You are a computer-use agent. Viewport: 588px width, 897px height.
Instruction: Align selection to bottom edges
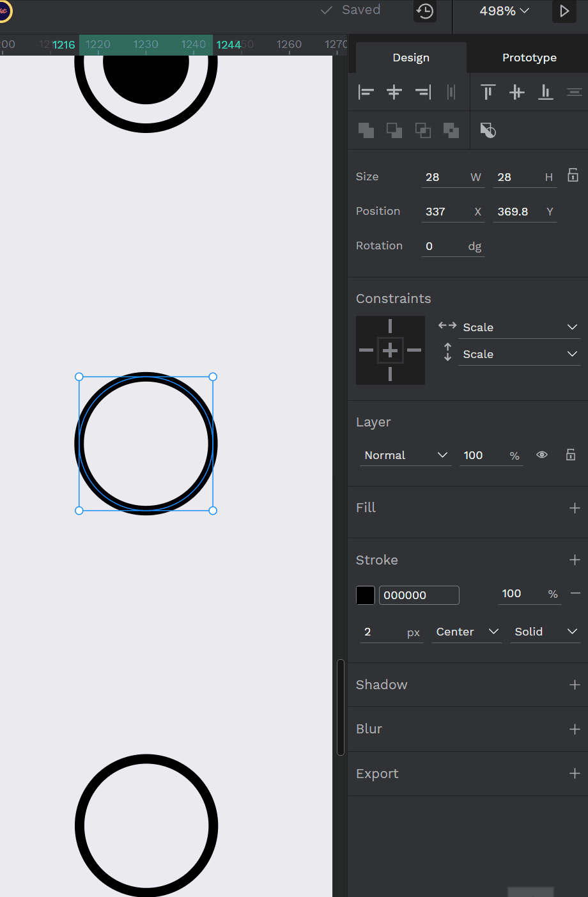[x=545, y=92]
